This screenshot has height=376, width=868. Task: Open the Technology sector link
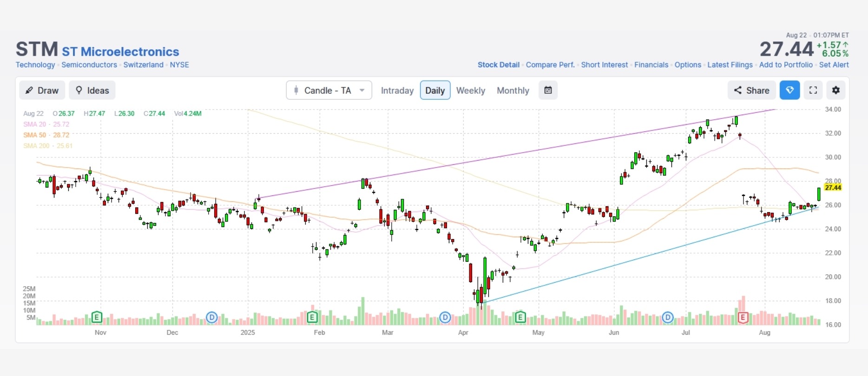pos(35,65)
